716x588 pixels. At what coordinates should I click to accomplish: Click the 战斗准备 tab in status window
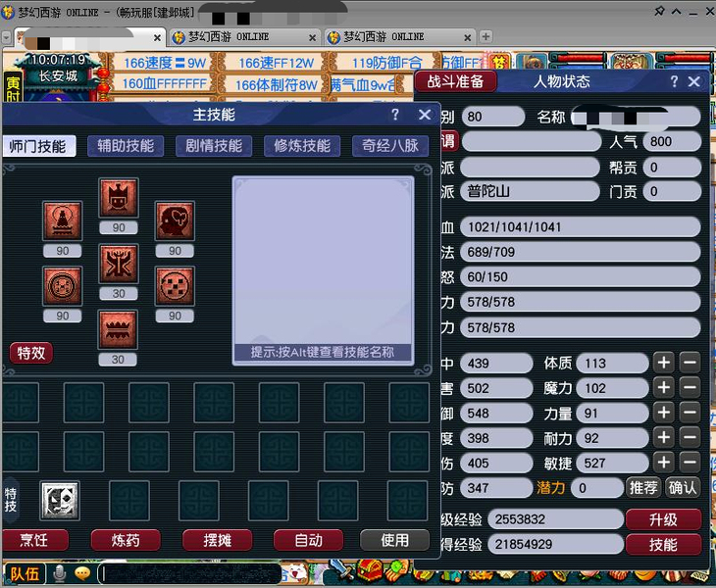455,81
